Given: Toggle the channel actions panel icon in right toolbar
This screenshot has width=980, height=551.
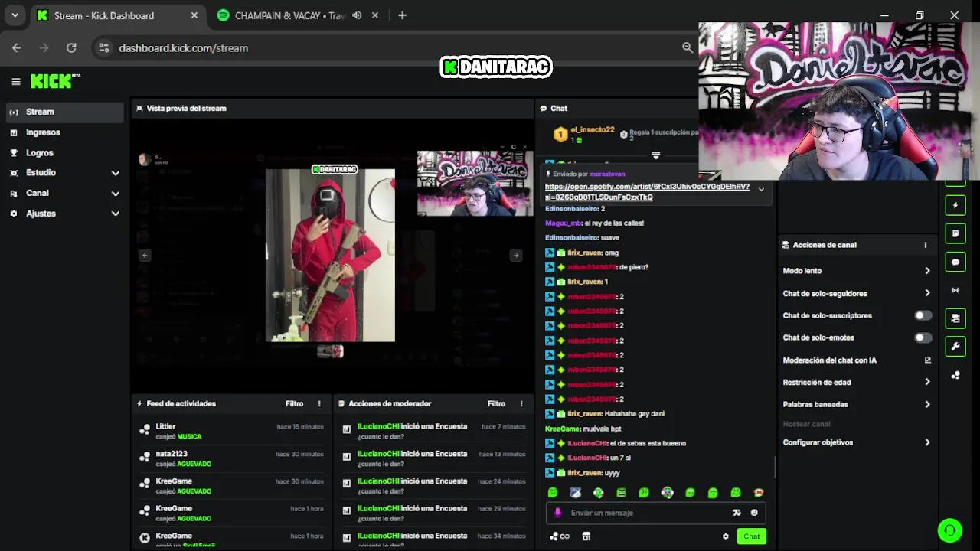Looking at the screenshot, I should pos(955,318).
